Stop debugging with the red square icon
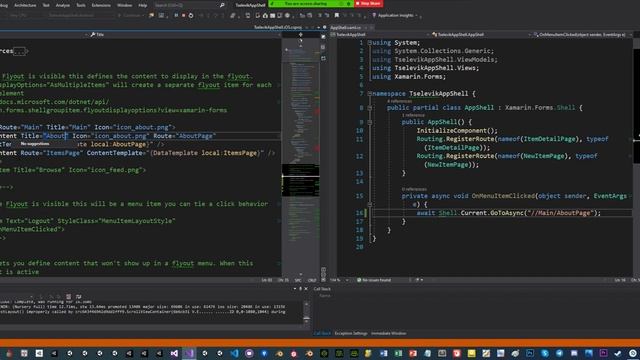 point(183,16)
